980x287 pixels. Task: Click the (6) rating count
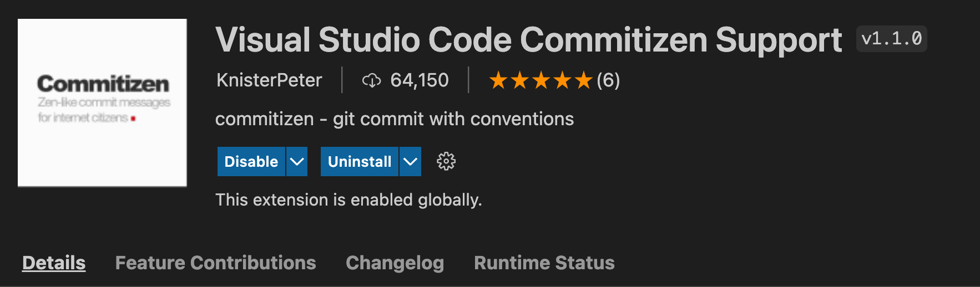point(608,80)
